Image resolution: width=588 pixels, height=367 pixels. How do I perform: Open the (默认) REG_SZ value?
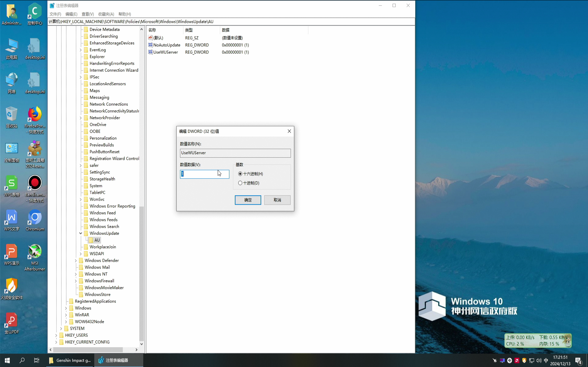point(158,38)
